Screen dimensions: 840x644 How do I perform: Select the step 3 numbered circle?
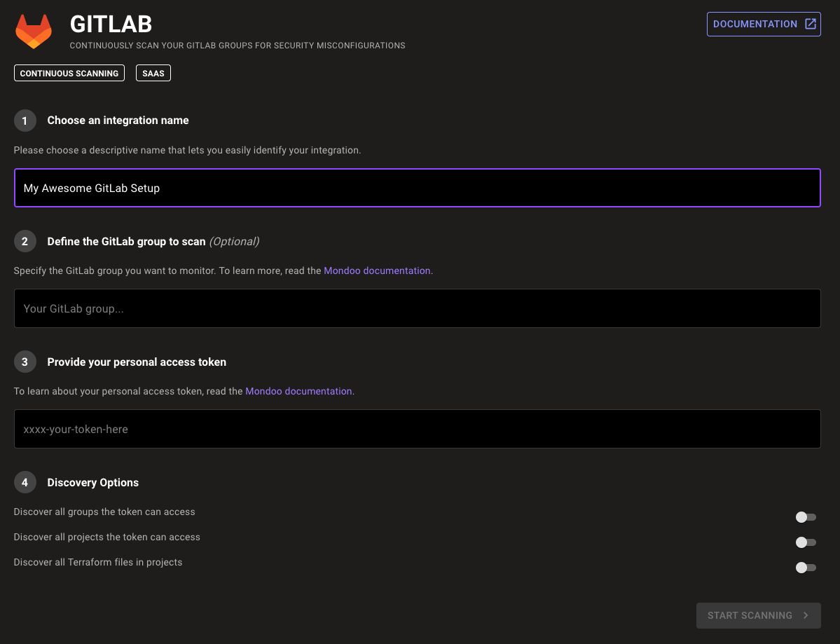click(25, 362)
